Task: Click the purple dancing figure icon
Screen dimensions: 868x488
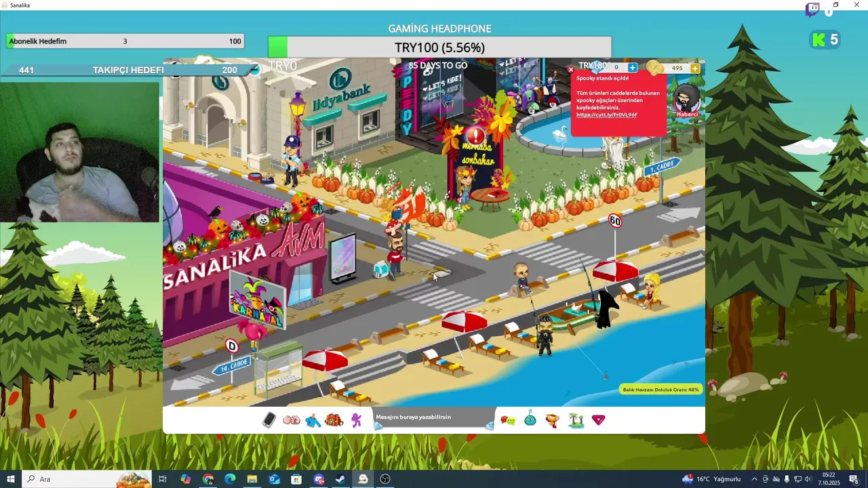Action: 357,420
